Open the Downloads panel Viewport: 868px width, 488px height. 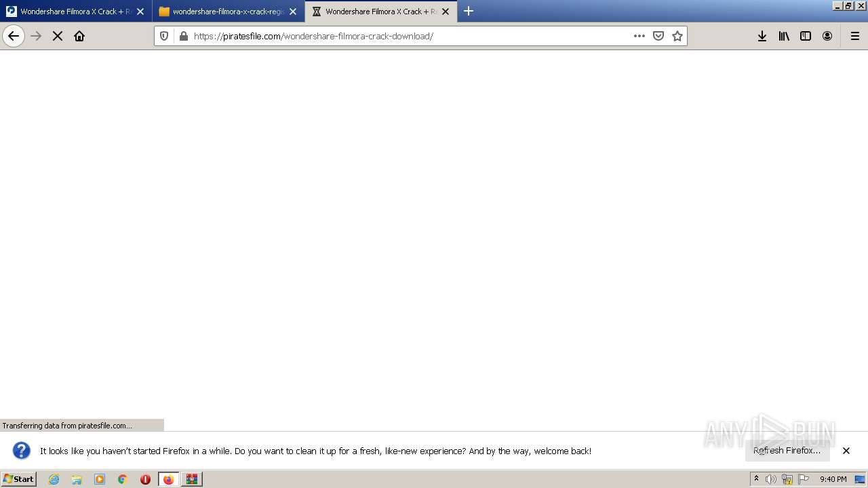tap(762, 36)
